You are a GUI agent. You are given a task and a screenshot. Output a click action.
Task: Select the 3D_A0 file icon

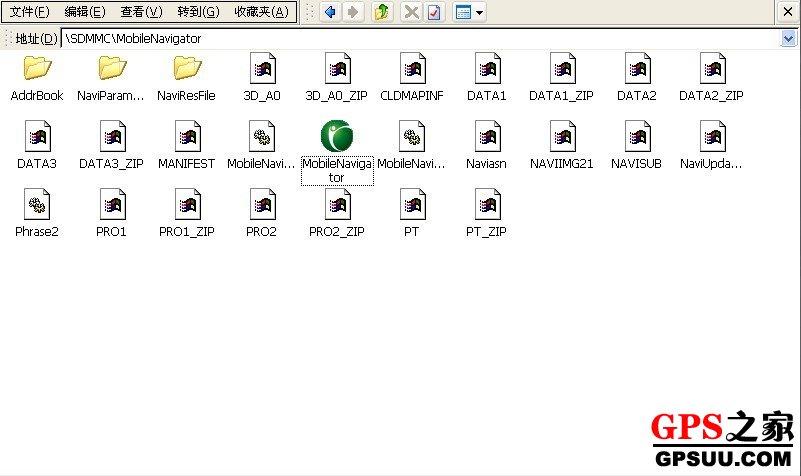coord(262,68)
